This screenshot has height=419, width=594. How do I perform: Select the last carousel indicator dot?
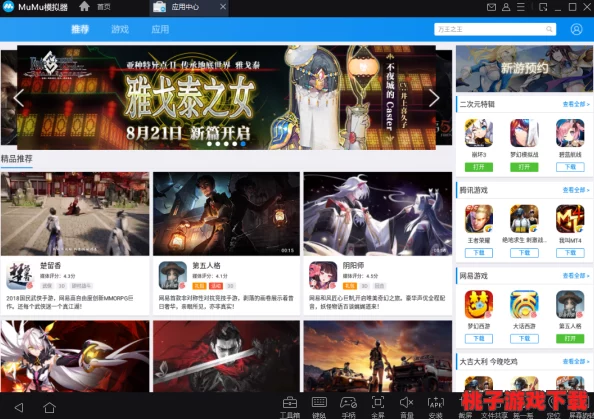tap(243, 144)
